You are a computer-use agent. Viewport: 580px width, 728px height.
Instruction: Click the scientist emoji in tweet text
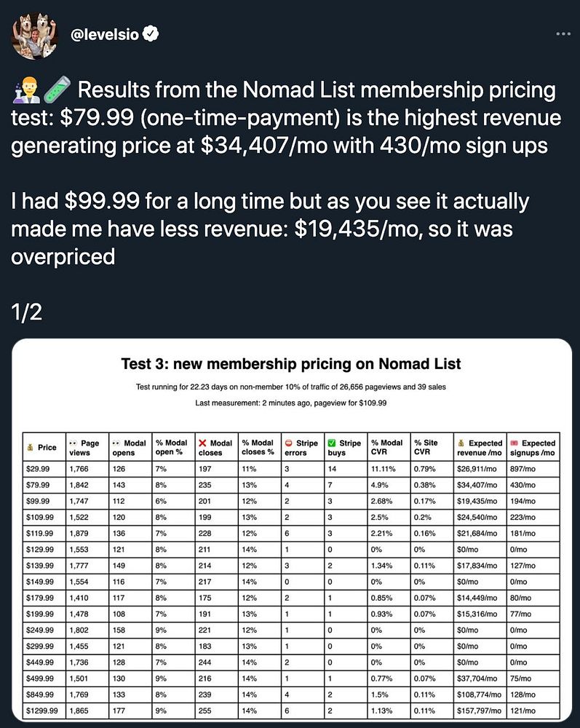pos(25,90)
